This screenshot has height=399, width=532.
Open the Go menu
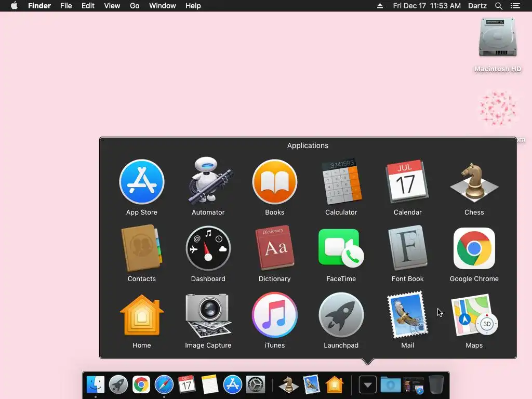[x=135, y=6]
